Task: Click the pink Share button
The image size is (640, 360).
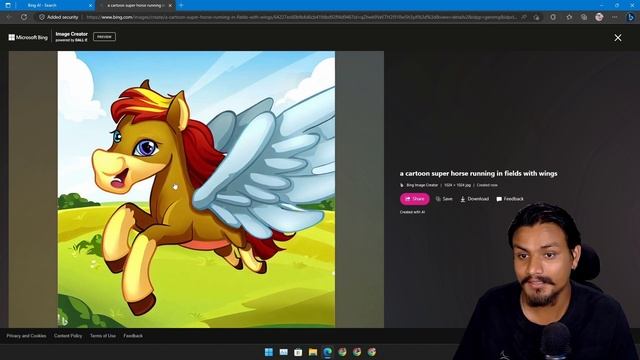Action: coord(414,199)
